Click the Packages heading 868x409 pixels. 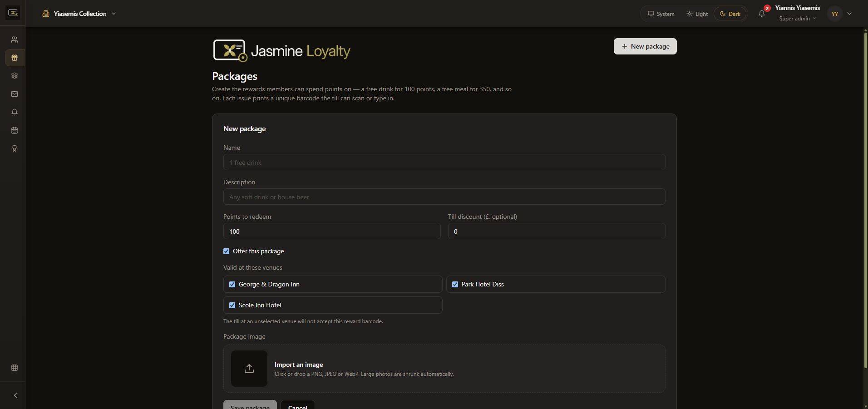click(x=235, y=76)
